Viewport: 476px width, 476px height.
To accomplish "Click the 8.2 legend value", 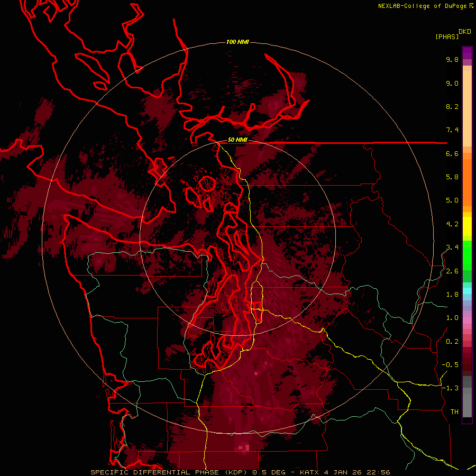I will [452, 106].
